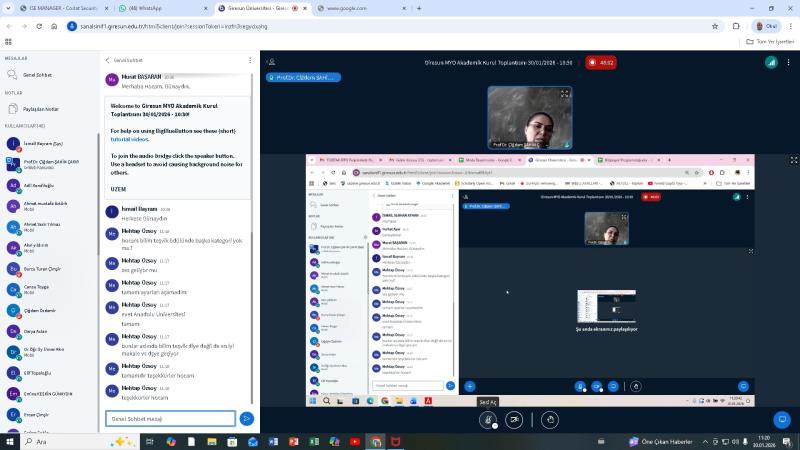Open chat options three-dot menu
This screenshot has height=450, width=800.
[x=250, y=60]
